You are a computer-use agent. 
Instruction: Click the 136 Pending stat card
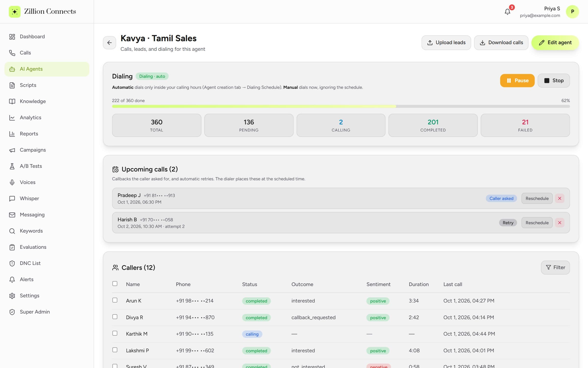(x=249, y=125)
